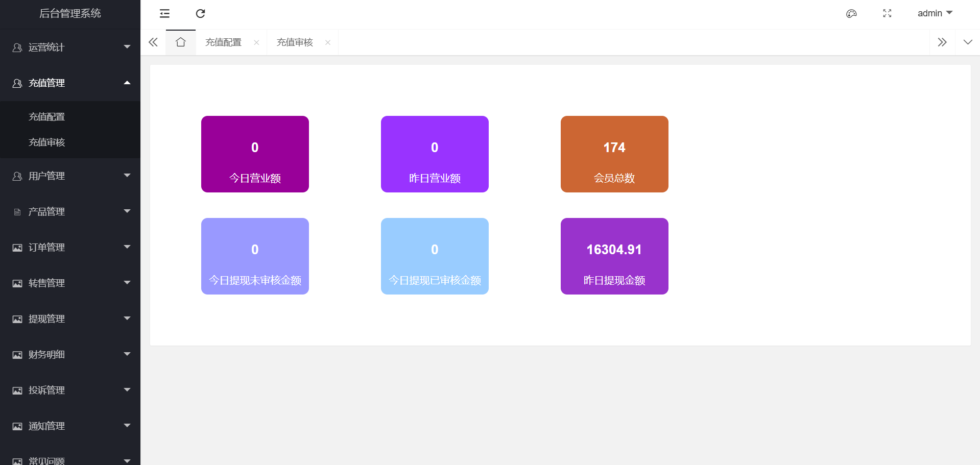Switch to the 充值配置 tab

coord(224,42)
